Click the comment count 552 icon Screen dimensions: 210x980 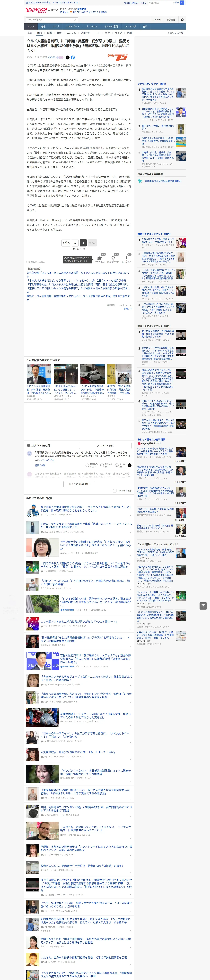[x=52, y=57]
